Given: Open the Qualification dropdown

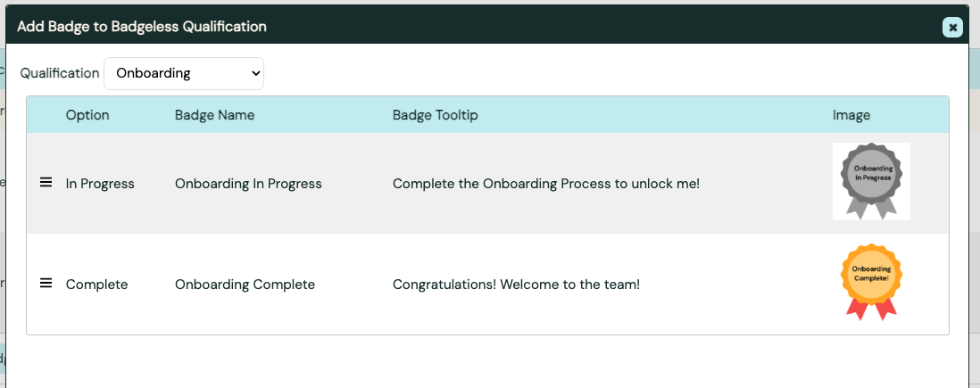Looking at the screenshot, I should (x=183, y=73).
